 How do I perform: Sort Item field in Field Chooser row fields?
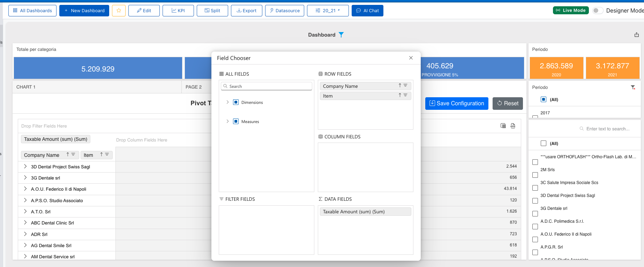[400, 95]
